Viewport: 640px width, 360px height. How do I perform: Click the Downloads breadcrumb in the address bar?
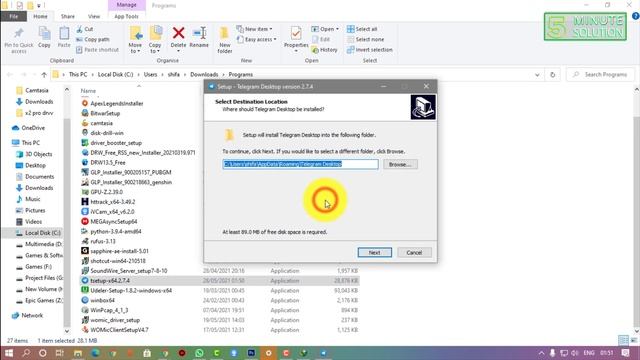pyautogui.click(x=204, y=75)
